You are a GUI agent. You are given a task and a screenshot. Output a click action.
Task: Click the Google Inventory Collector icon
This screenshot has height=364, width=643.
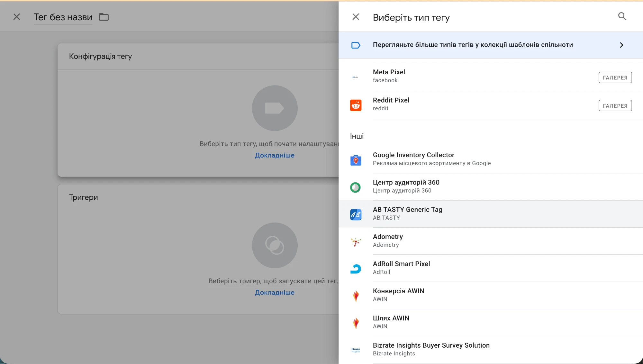(356, 160)
